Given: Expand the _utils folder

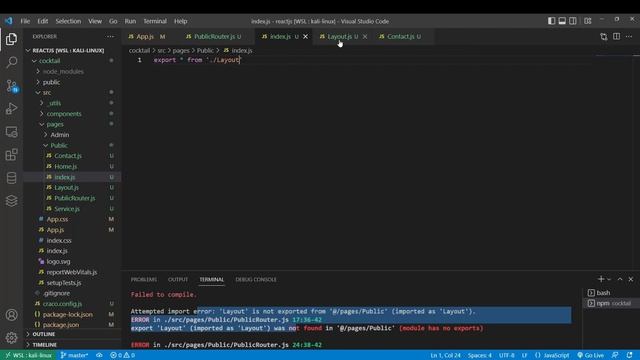Looking at the screenshot, I should [x=53, y=103].
